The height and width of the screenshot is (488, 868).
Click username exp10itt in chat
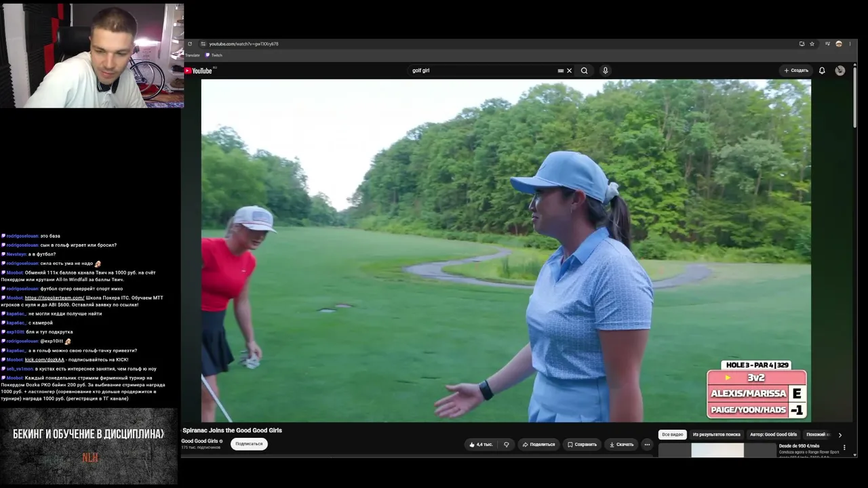pyautogui.click(x=16, y=332)
